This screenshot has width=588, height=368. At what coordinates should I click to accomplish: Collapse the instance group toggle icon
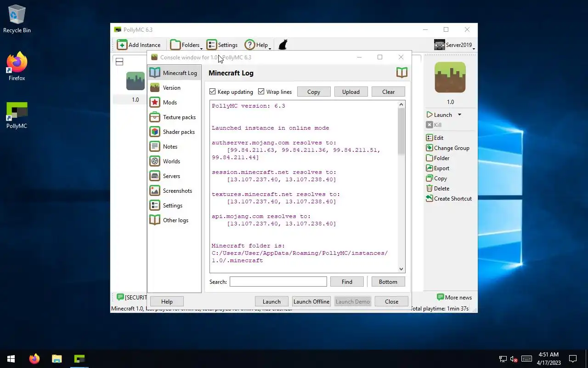click(119, 62)
